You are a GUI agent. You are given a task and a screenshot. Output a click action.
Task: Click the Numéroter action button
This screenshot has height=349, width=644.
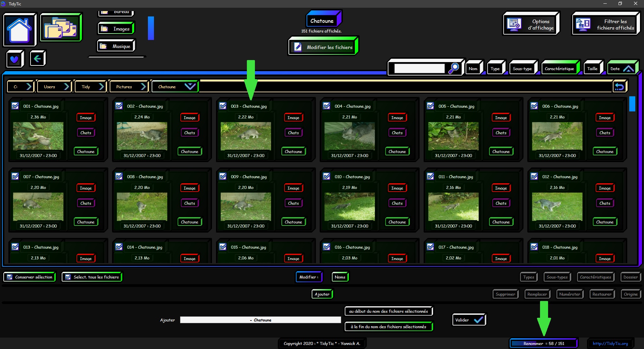570,294
